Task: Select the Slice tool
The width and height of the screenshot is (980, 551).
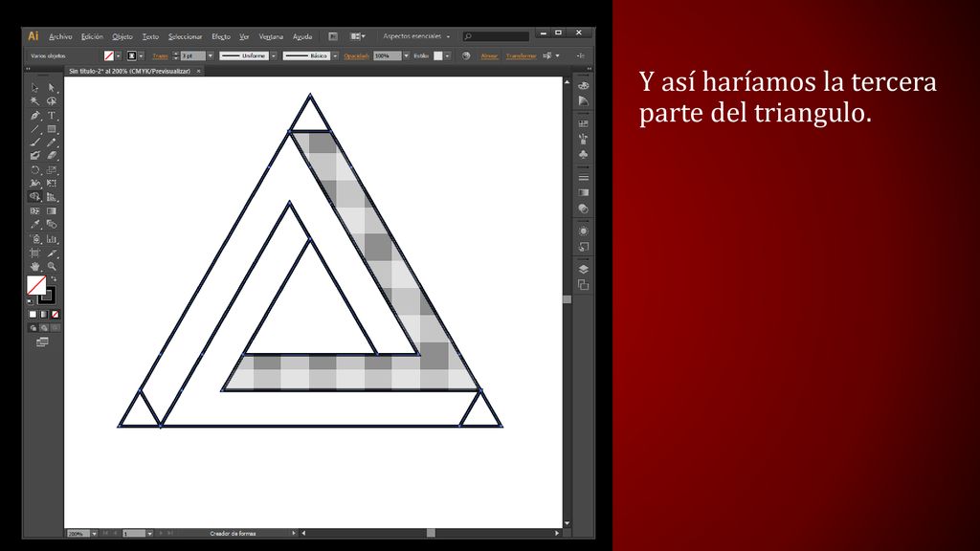Action: point(52,253)
